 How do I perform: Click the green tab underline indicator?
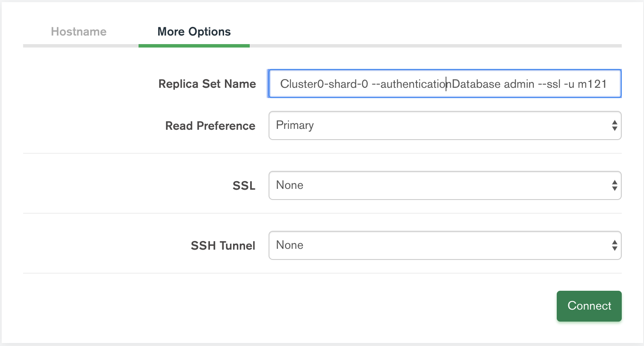coord(194,45)
